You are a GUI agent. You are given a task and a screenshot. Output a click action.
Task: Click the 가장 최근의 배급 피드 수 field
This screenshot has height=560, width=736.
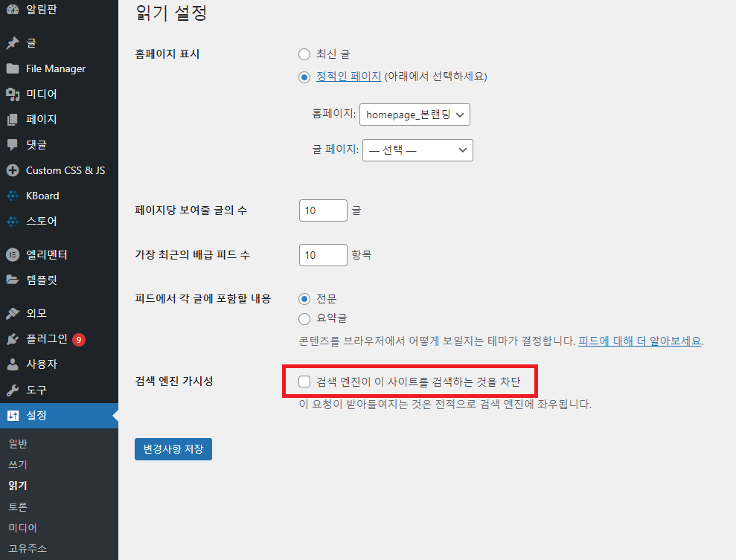tap(323, 255)
